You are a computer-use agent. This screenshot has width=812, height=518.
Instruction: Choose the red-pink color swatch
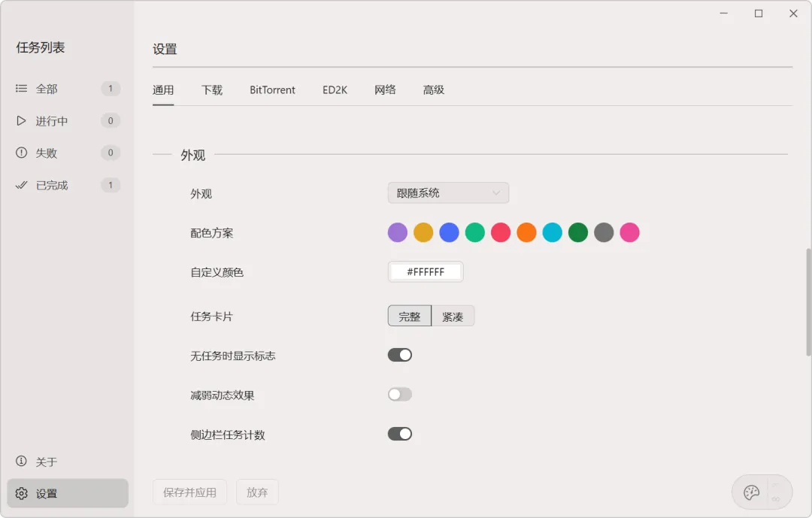click(501, 232)
